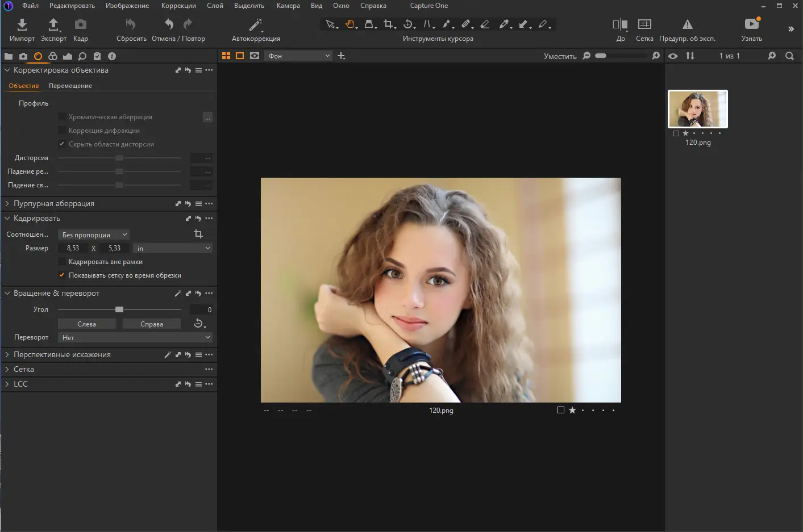Select the 120.png thumbnail in the browser
803x532 pixels.
tap(697, 108)
